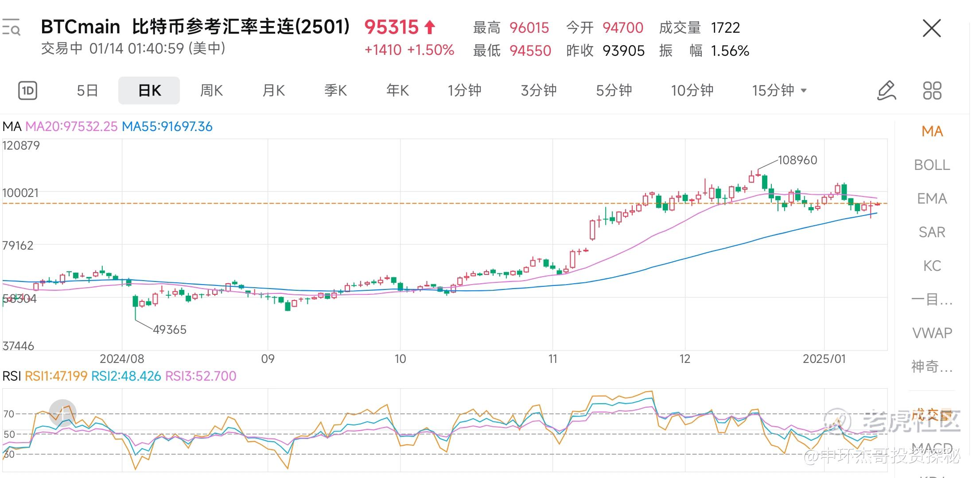Click the 49365 low price marker
980x478 pixels.
tap(170, 330)
